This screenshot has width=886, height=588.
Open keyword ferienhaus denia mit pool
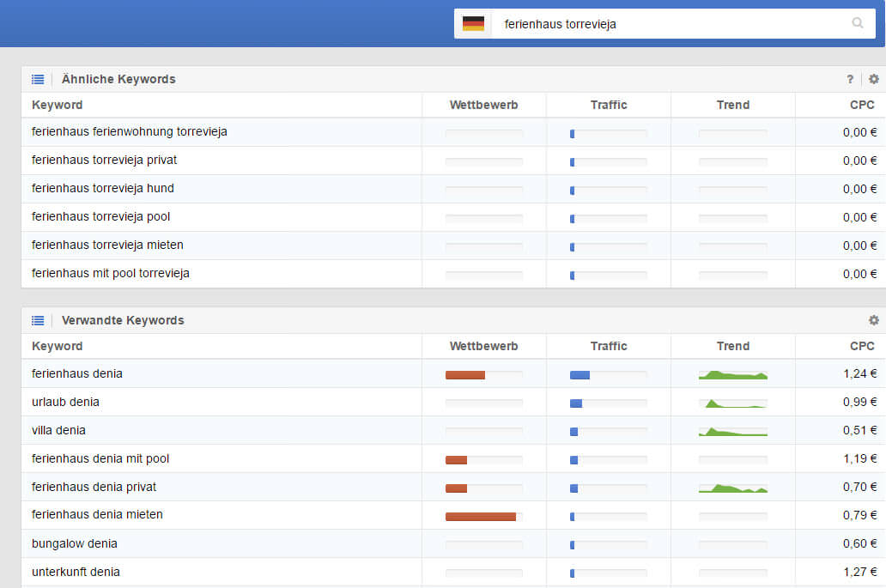pyautogui.click(x=100, y=458)
